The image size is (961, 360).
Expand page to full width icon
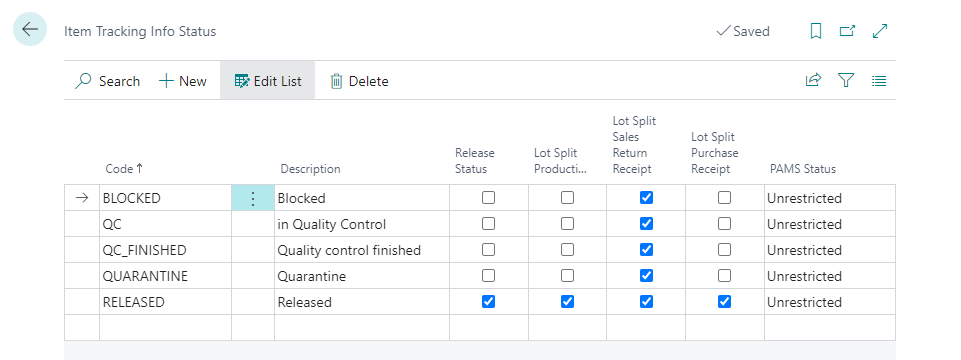coord(880,31)
